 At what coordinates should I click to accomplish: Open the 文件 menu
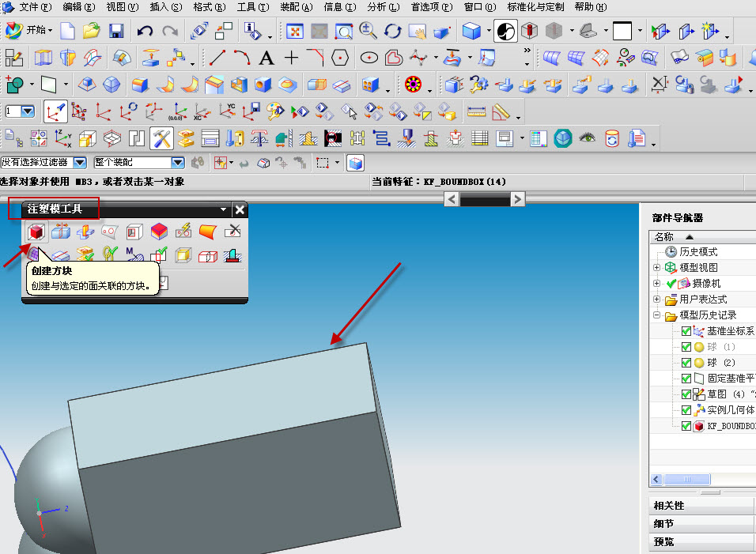pyautogui.click(x=36, y=7)
